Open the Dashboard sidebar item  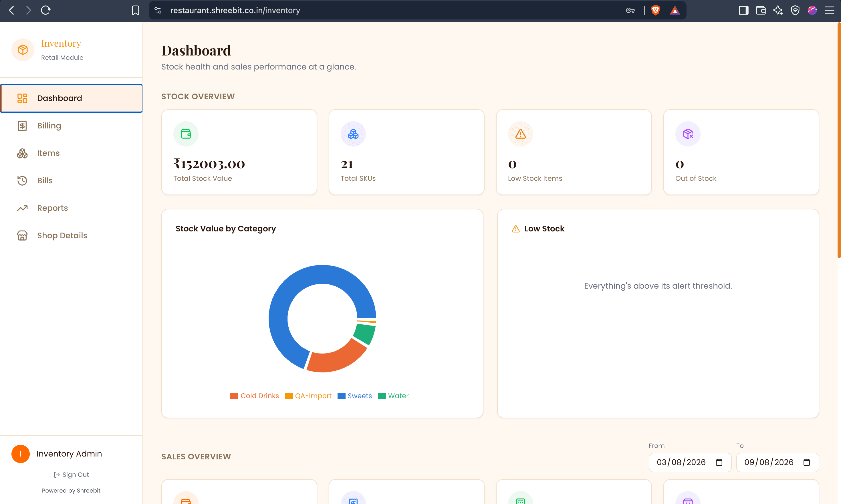[x=71, y=98]
